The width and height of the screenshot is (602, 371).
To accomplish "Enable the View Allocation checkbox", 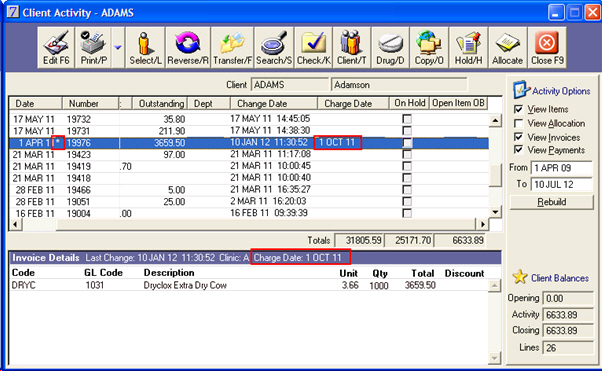I will click(518, 123).
